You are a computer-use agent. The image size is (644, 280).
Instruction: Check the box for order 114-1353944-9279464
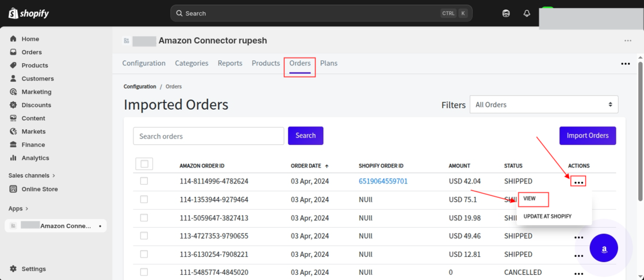144,200
